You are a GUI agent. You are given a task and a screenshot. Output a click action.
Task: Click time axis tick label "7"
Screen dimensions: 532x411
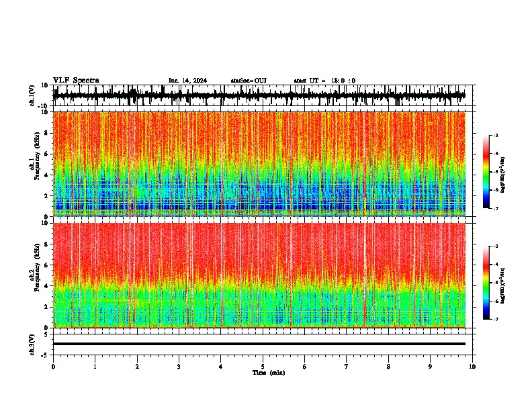[347, 367]
